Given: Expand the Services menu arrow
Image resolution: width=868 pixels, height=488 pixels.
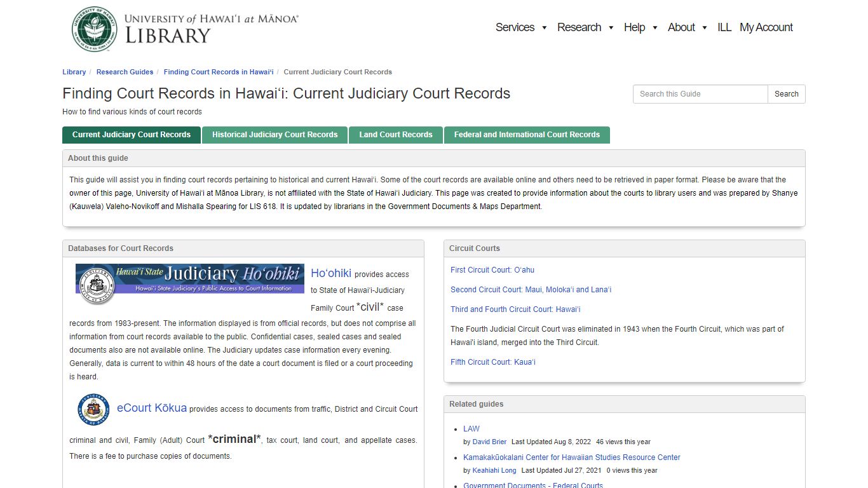Looking at the screenshot, I should point(544,27).
